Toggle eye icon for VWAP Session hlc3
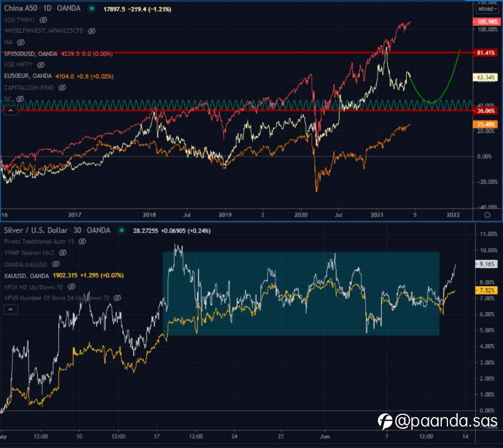The width and height of the screenshot is (503, 448). pyautogui.click(x=63, y=253)
